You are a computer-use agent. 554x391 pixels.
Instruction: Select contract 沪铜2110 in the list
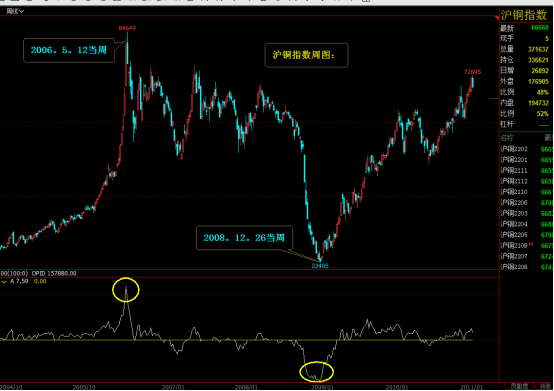pyautogui.click(x=514, y=192)
